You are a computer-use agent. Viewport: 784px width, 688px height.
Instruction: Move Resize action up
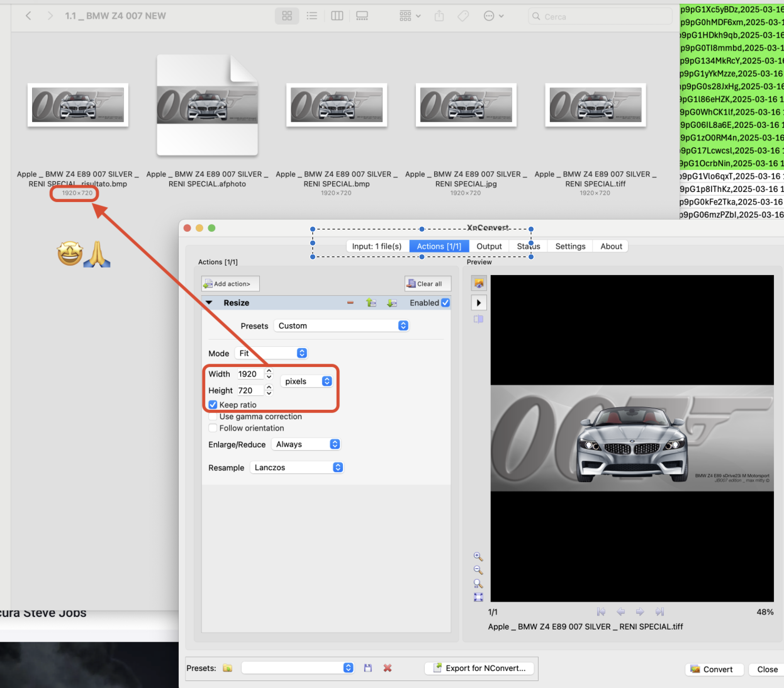point(371,303)
